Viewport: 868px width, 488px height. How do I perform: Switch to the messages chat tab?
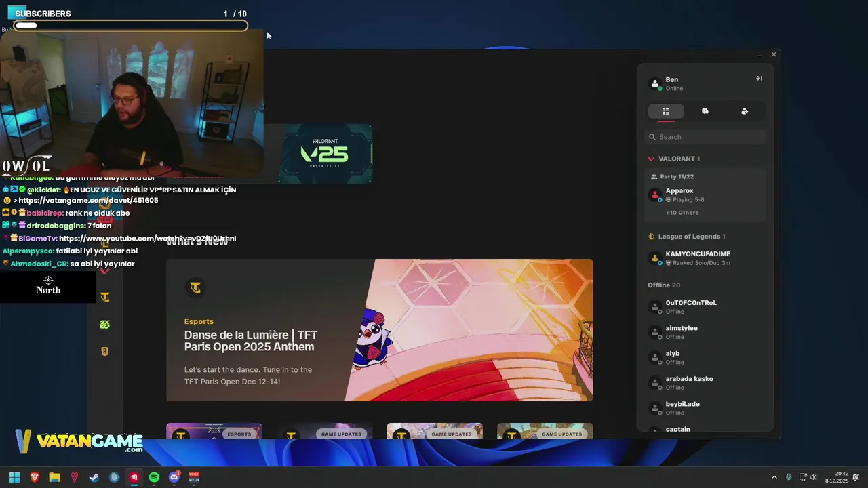coord(705,111)
